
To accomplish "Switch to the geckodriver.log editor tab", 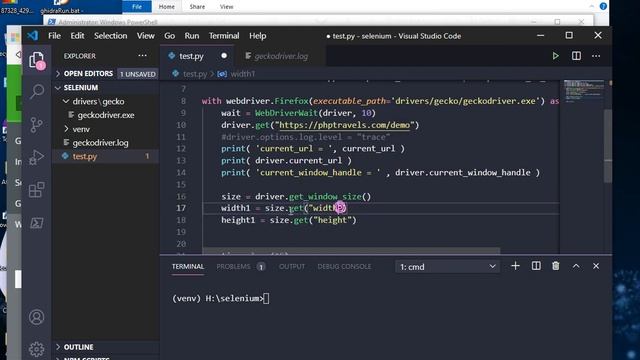I will click(x=281, y=56).
